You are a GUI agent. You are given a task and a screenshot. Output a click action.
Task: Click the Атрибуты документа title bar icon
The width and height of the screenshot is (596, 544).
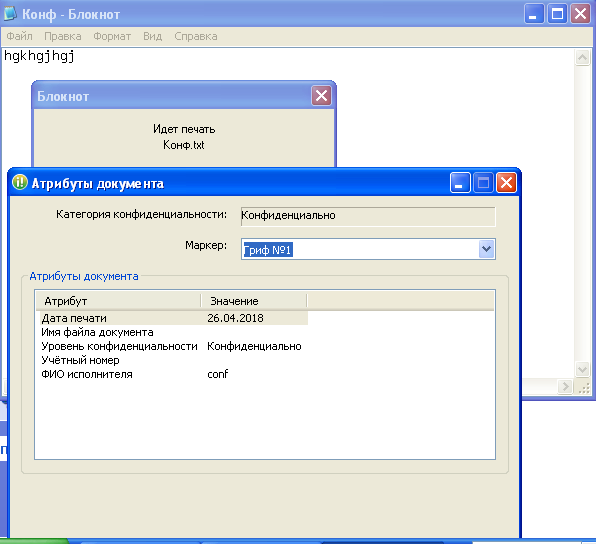20,182
